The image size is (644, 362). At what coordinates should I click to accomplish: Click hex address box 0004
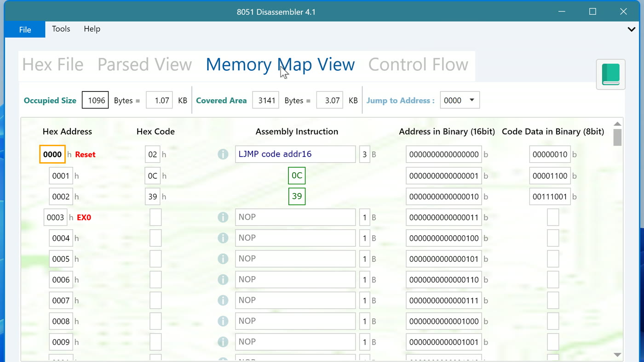point(61,238)
